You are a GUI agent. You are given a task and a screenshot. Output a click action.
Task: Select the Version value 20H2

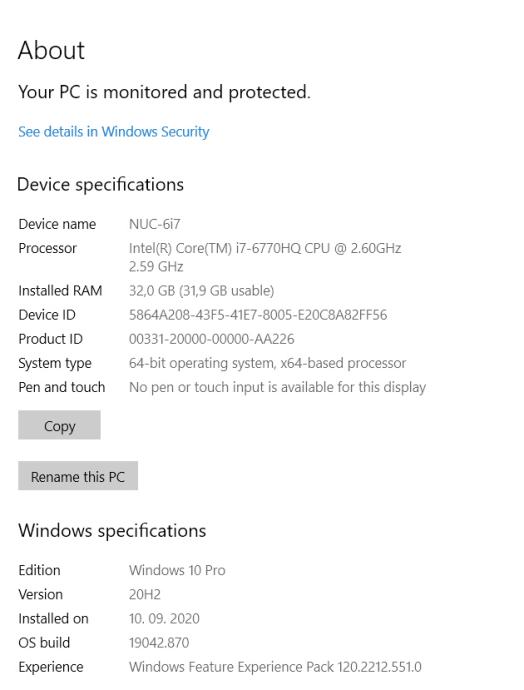click(x=145, y=595)
